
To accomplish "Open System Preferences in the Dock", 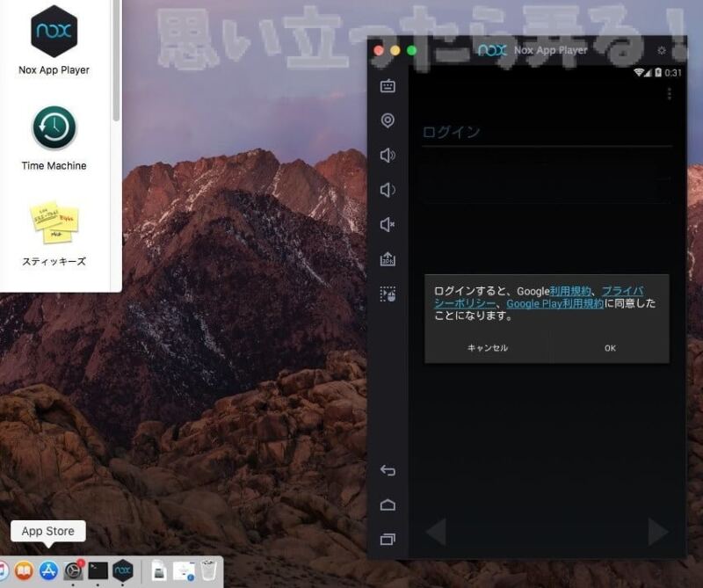I will tap(74, 570).
